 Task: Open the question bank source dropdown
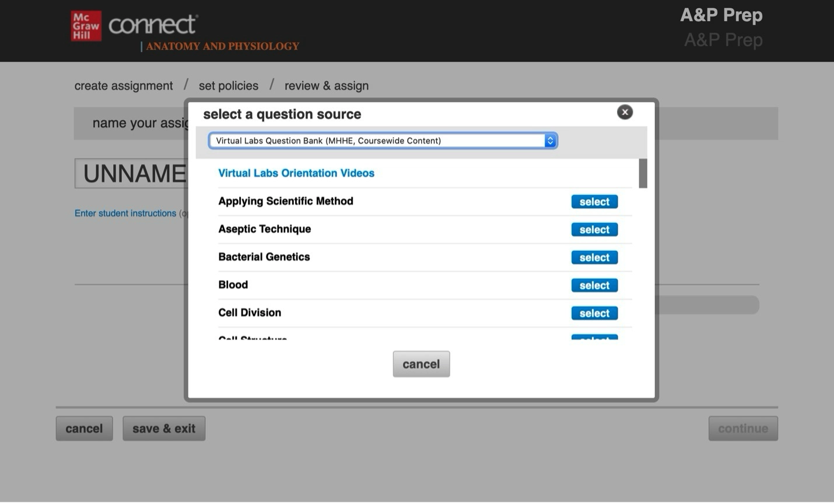383,141
